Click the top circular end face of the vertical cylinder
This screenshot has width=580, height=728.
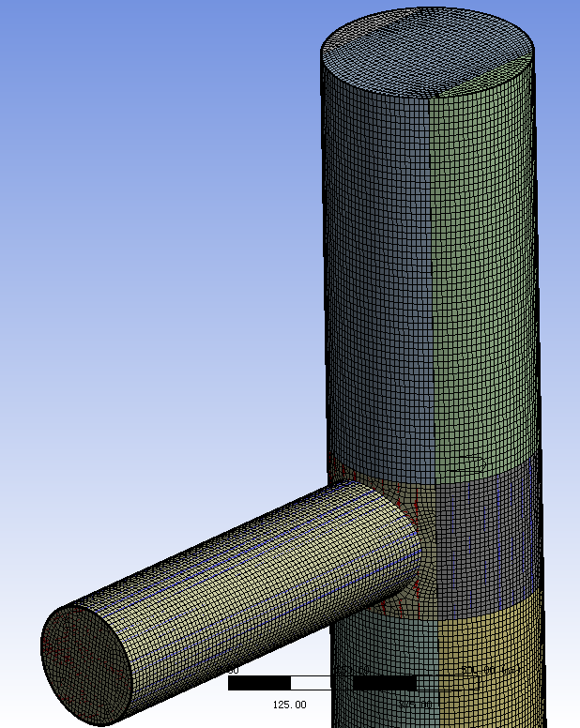428,54
